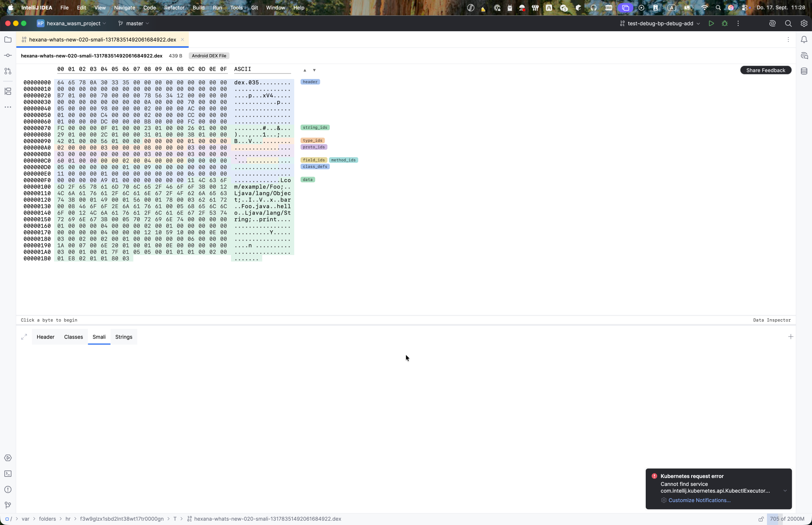The image size is (812, 525).
Task: Click Share Feedback button
Action: tap(766, 70)
